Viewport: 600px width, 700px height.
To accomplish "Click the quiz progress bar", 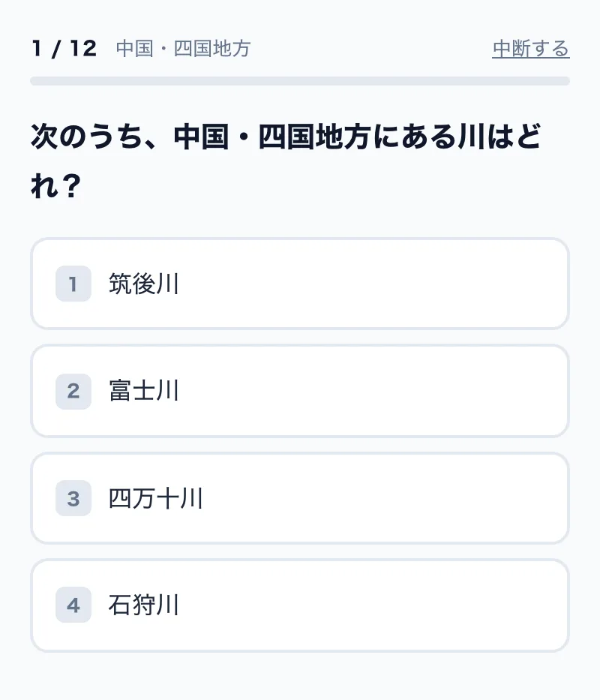I will pyautogui.click(x=300, y=81).
